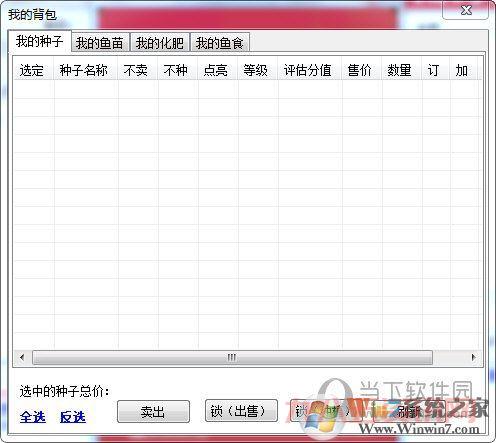
Task: Click the horizontal scrollbar right arrow
Action: [473, 357]
